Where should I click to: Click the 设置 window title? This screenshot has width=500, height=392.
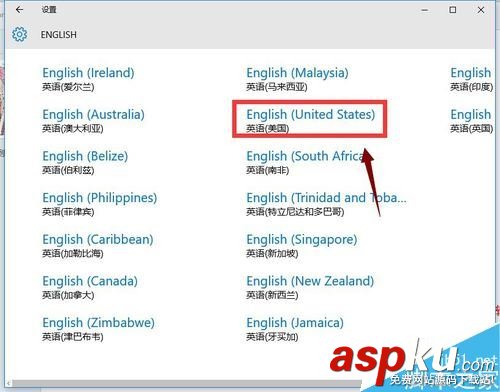coord(49,10)
